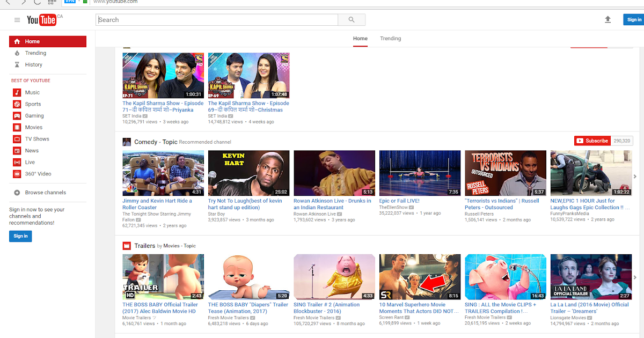
Task: Click the Movies sidebar icon
Action: coord(17,127)
